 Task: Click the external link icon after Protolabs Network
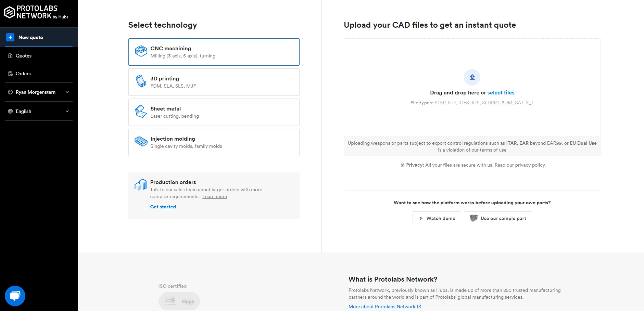(x=419, y=307)
